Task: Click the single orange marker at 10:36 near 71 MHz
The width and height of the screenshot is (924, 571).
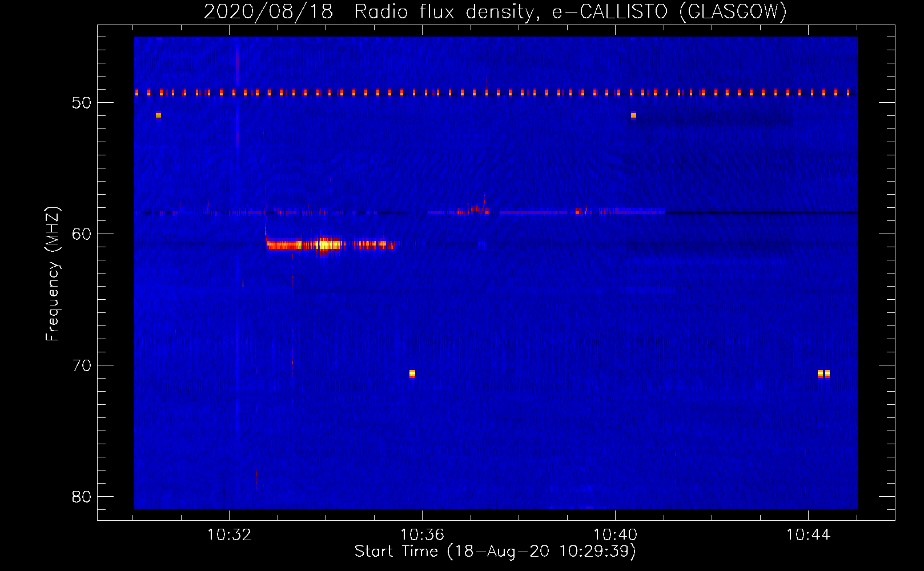Action: pos(412,374)
